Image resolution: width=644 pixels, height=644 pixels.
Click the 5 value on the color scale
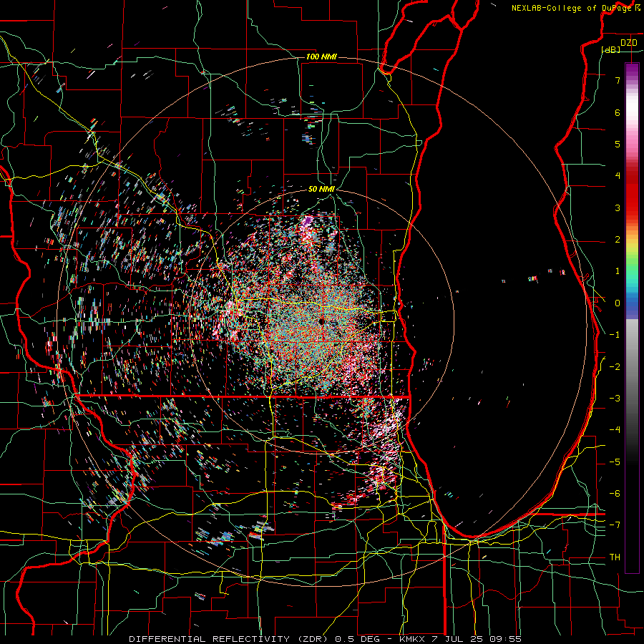618,144
